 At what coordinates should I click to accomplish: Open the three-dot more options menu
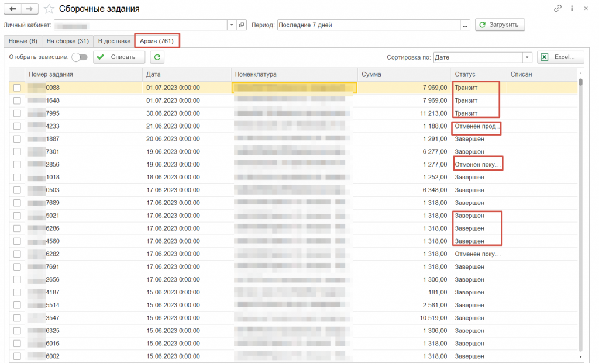click(x=572, y=9)
